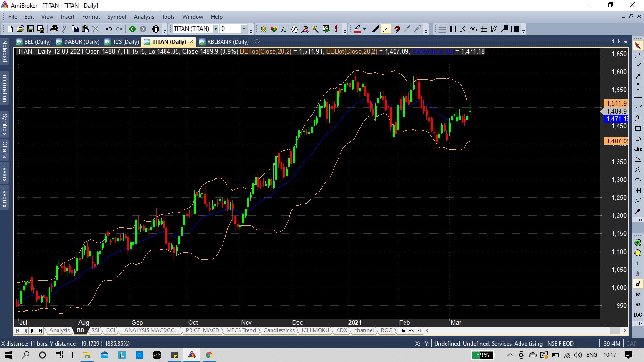Open the TITAN (TITAN) symbol dropdown
Image resolution: width=644 pixels, height=362 pixels.
[215, 29]
